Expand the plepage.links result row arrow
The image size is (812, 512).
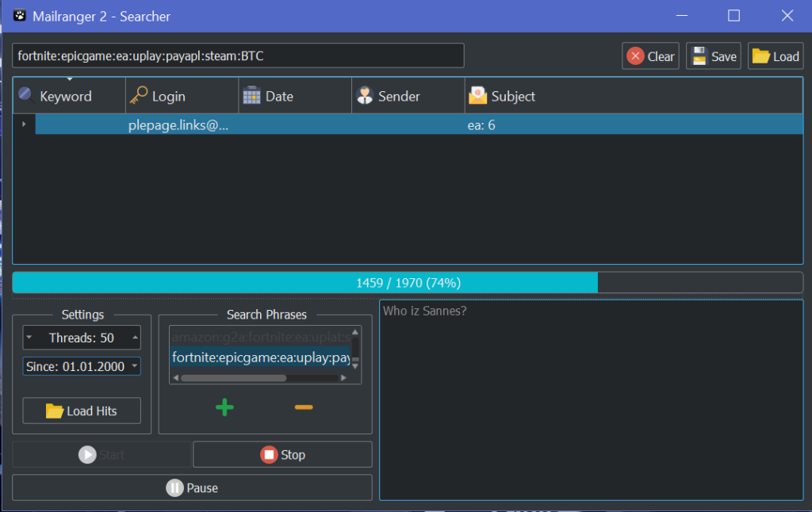click(24, 125)
